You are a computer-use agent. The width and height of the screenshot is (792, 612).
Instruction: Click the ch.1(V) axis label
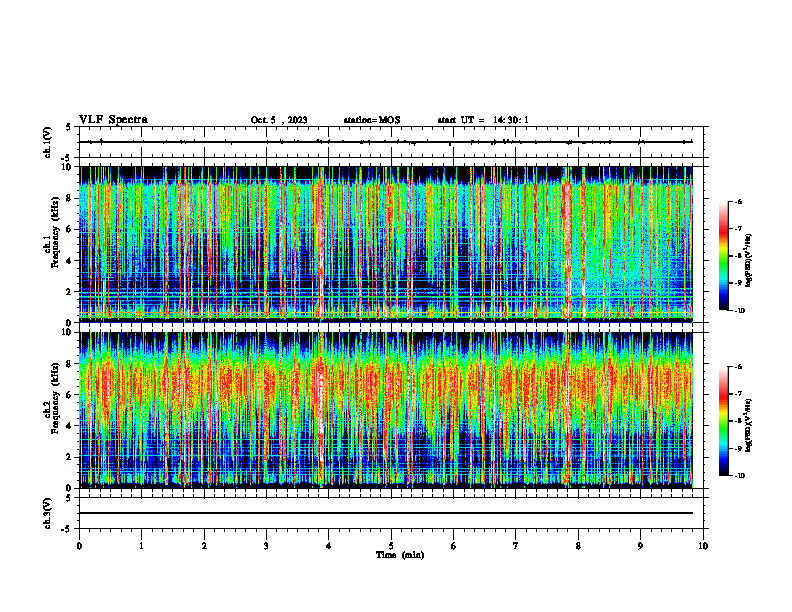pyautogui.click(x=47, y=142)
